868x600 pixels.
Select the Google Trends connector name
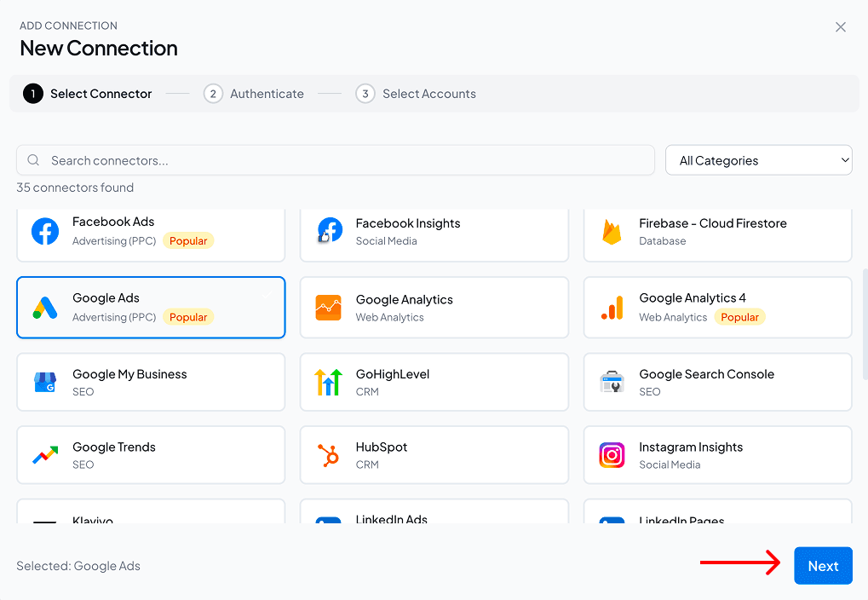pos(114,447)
